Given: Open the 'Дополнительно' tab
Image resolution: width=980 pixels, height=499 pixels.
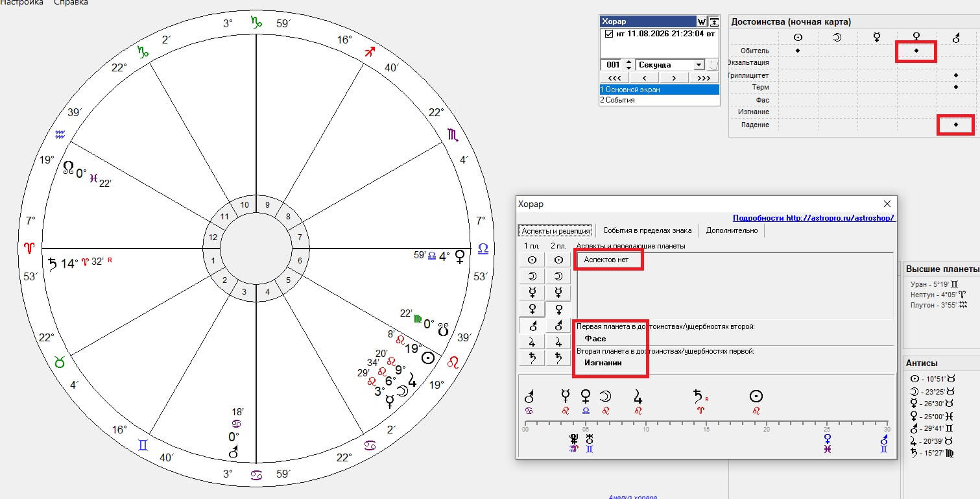Looking at the screenshot, I should 732,230.
